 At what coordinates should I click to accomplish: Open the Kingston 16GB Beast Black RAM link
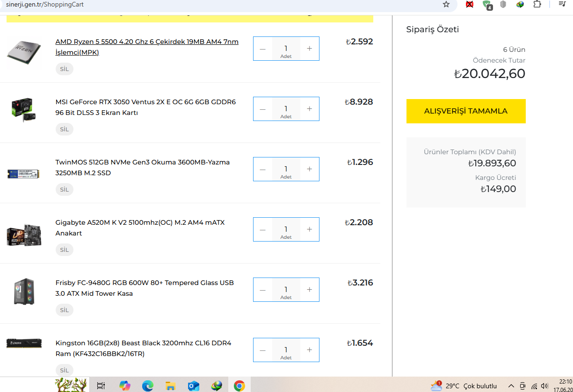[143, 349]
